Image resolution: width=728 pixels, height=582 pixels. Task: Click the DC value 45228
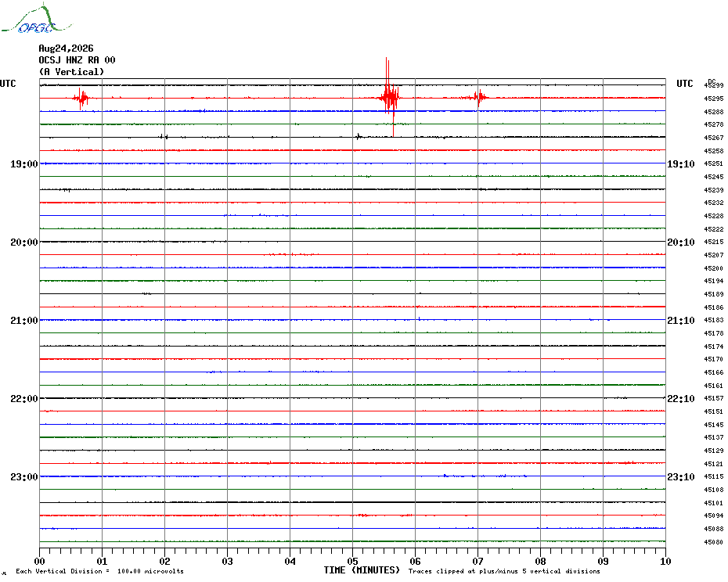[714, 216]
